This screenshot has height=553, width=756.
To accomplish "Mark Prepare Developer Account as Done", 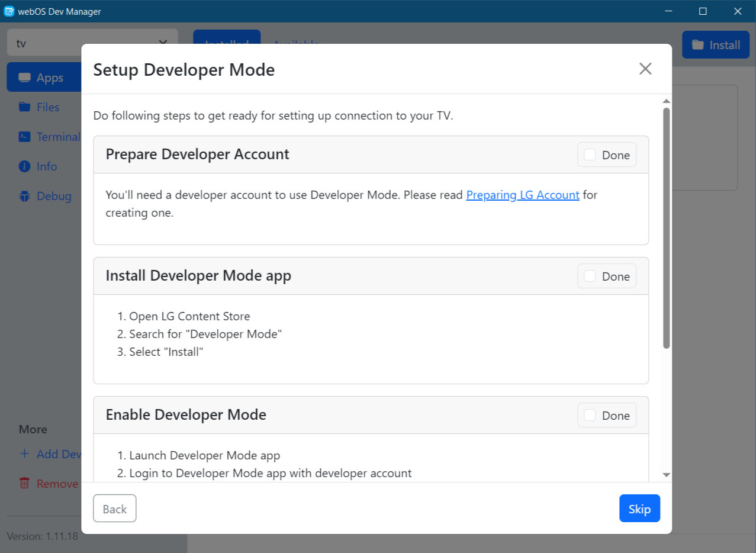I will coord(590,155).
